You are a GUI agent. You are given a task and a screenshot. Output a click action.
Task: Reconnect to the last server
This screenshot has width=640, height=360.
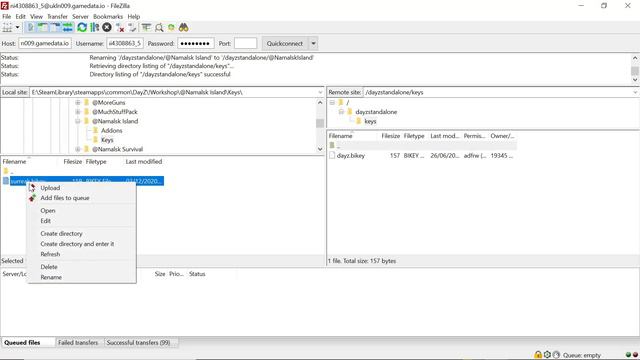tap(132, 27)
